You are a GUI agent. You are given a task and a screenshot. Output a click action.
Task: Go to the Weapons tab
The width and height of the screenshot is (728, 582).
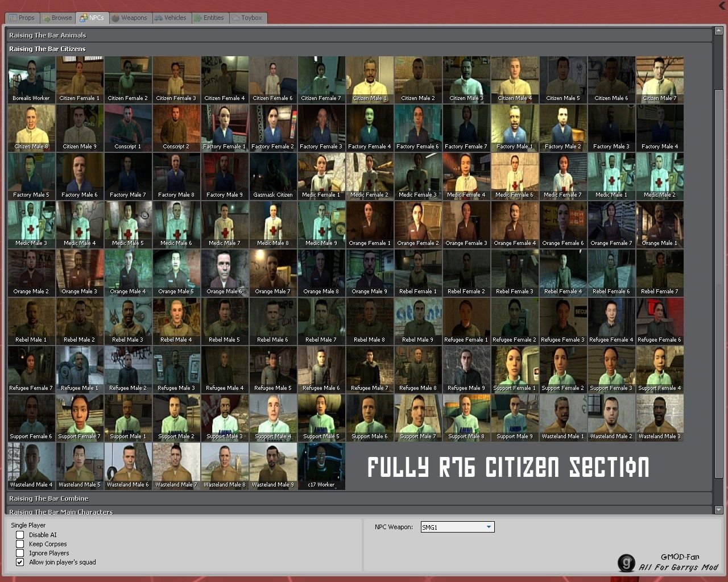tap(130, 18)
